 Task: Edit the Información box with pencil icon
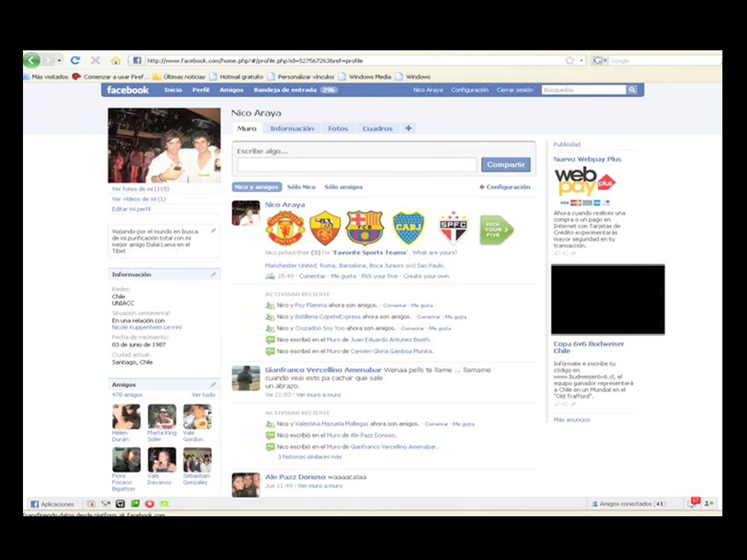tap(213, 274)
